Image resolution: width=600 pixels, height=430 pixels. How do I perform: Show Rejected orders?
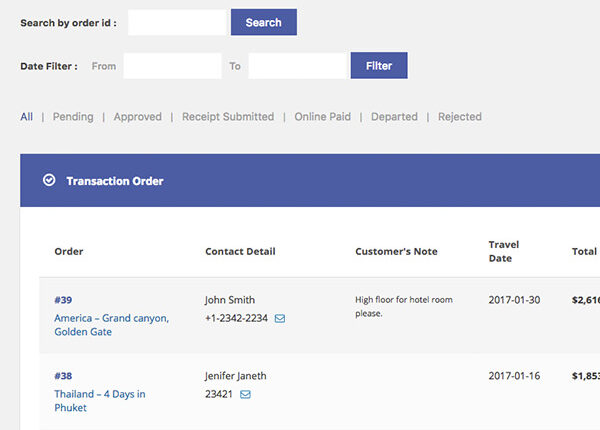pos(459,117)
